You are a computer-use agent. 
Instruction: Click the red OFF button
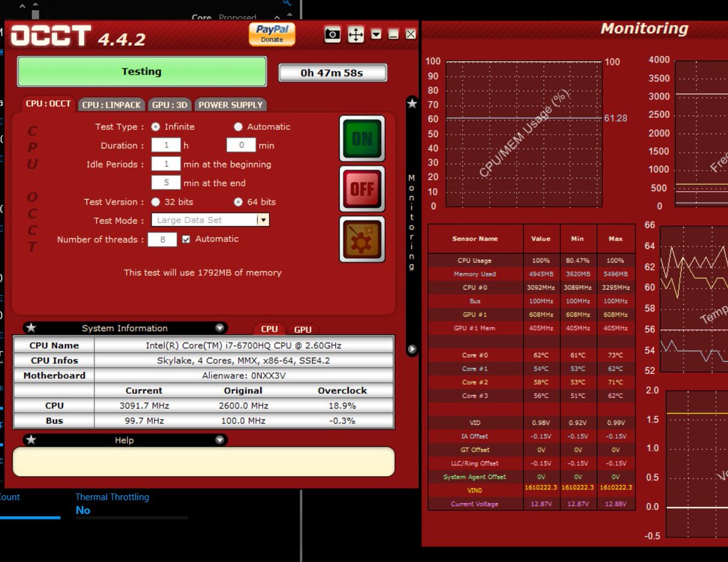[362, 189]
